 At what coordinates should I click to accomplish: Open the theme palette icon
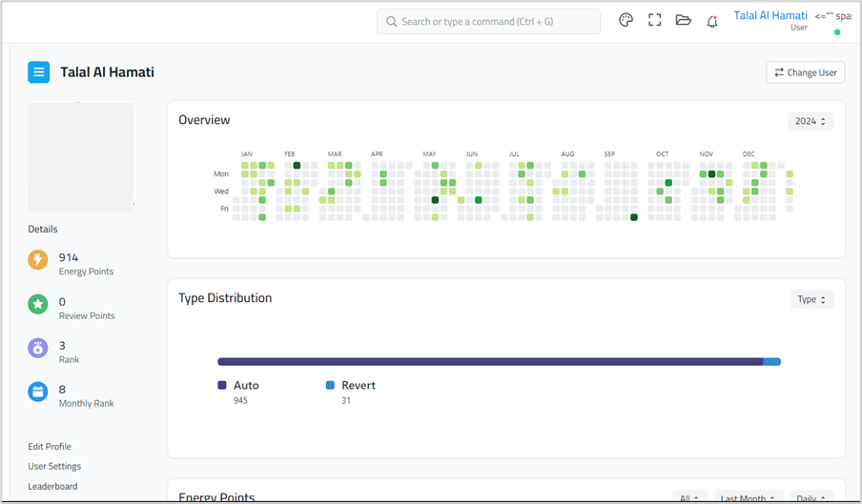click(x=626, y=21)
